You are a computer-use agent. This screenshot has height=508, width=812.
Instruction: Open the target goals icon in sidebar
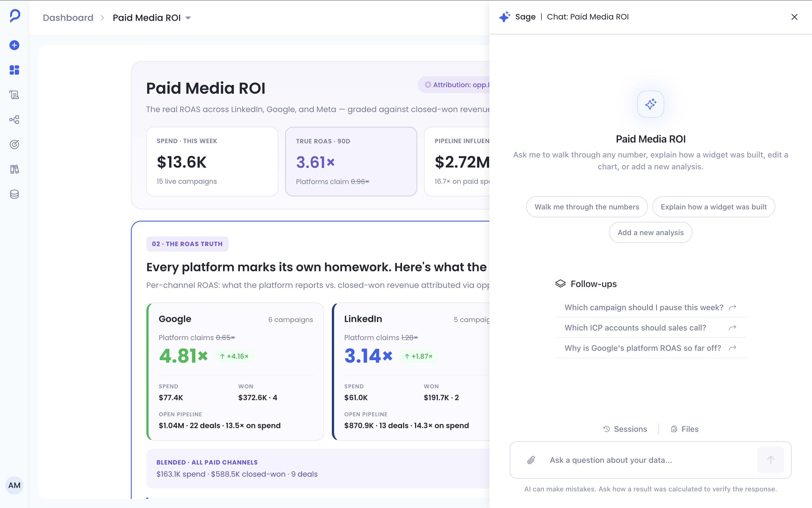point(14,144)
